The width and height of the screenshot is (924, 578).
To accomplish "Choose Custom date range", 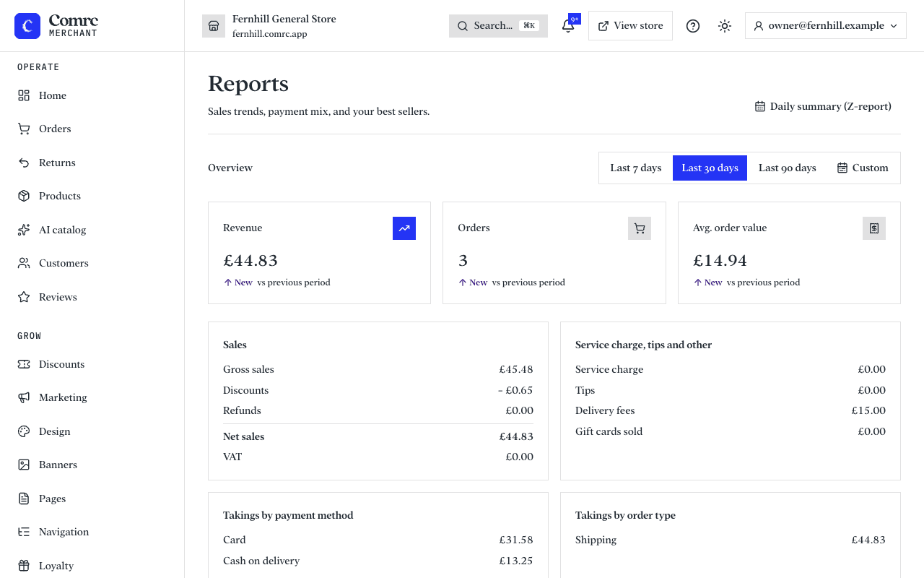I will click(x=863, y=168).
